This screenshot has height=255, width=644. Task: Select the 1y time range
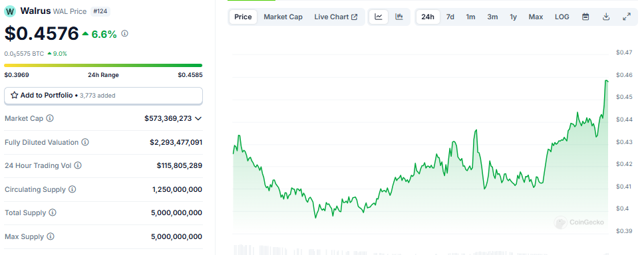click(x=514, y=17)
